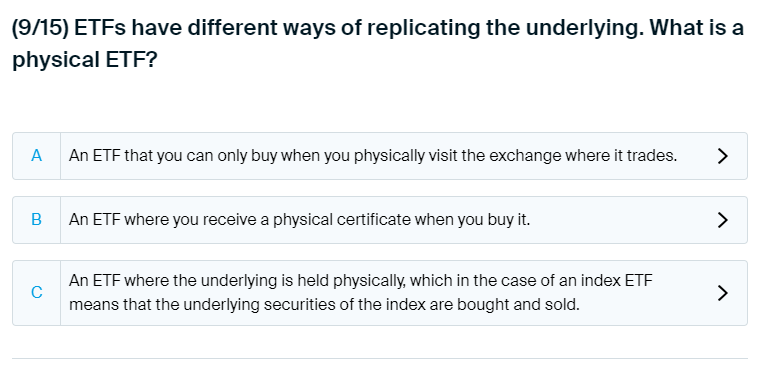Click the question heading about replicating the underlying
This screenshot has width=760, height=372.
(x=378, y=44)
